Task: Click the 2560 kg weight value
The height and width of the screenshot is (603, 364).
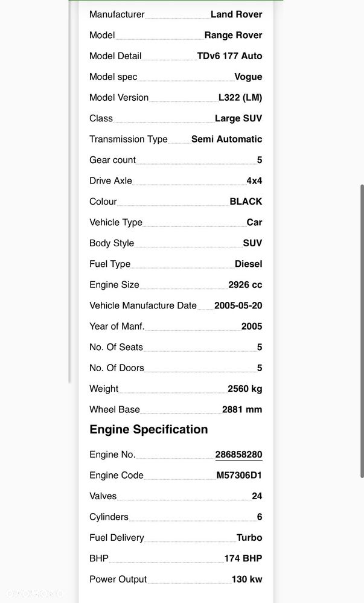Action: click(244, 389)
